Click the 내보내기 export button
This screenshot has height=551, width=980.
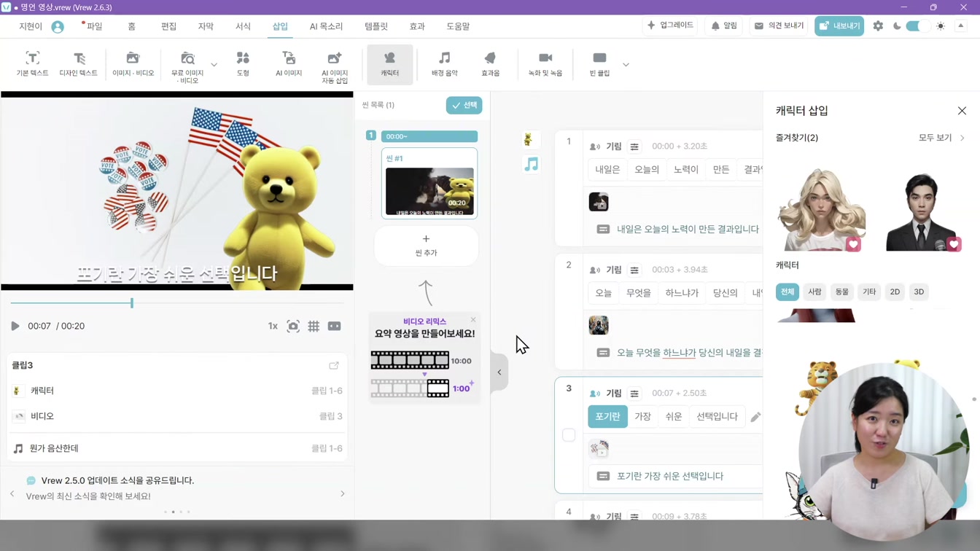click(839, 26)
